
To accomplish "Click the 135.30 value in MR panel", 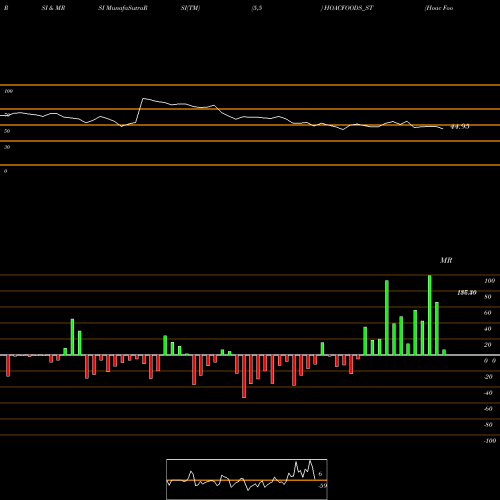I will [467, 293].
